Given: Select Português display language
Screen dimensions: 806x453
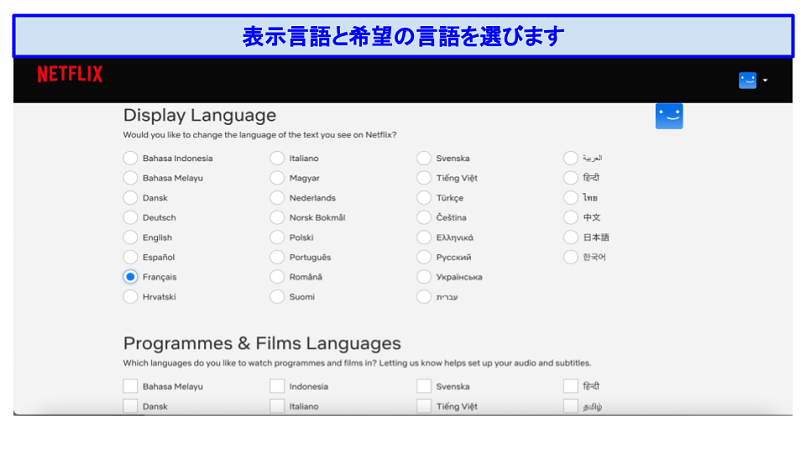Looking at the screenshot, I should click(277, 257).
